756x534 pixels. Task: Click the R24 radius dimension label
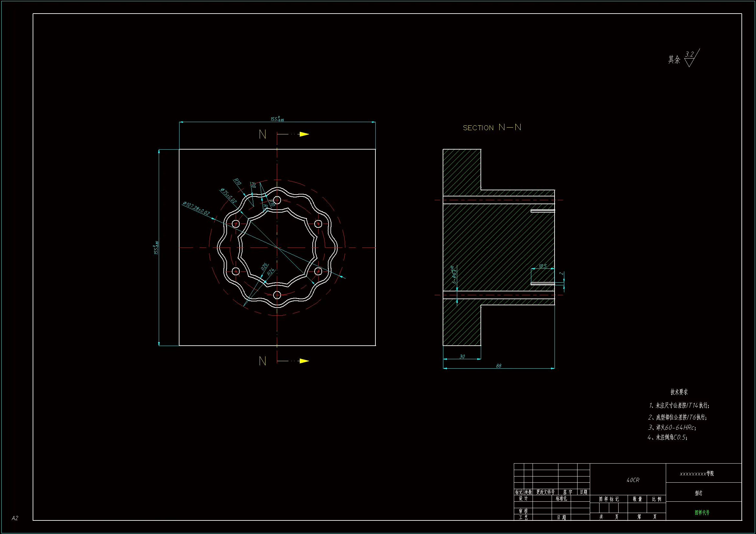(x=271, y=272)
